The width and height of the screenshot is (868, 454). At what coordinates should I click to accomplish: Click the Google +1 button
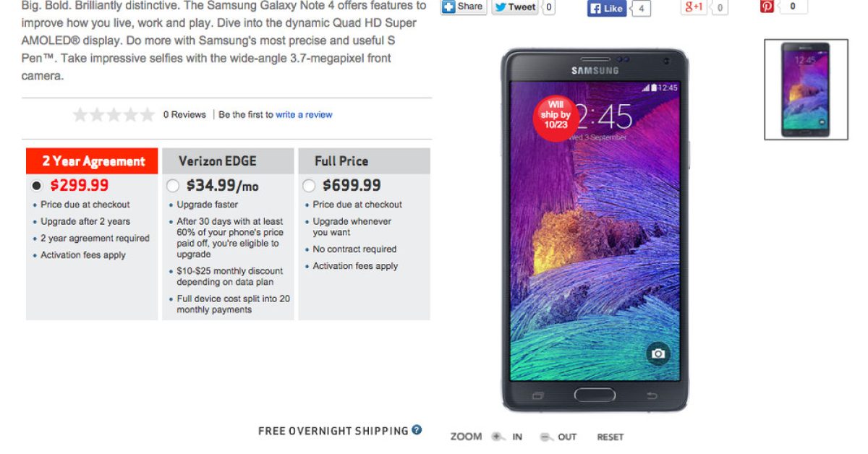(x=693, y=7)
